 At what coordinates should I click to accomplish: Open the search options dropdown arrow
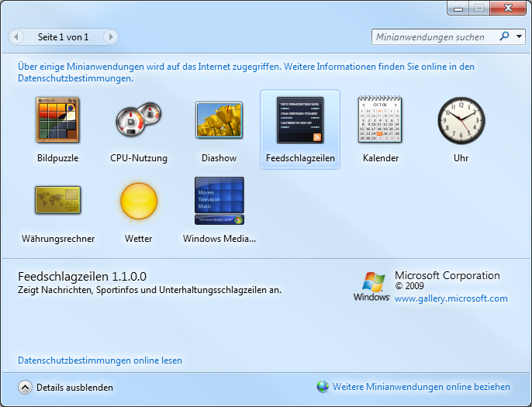pyautogui.click(x=519, y=36)
